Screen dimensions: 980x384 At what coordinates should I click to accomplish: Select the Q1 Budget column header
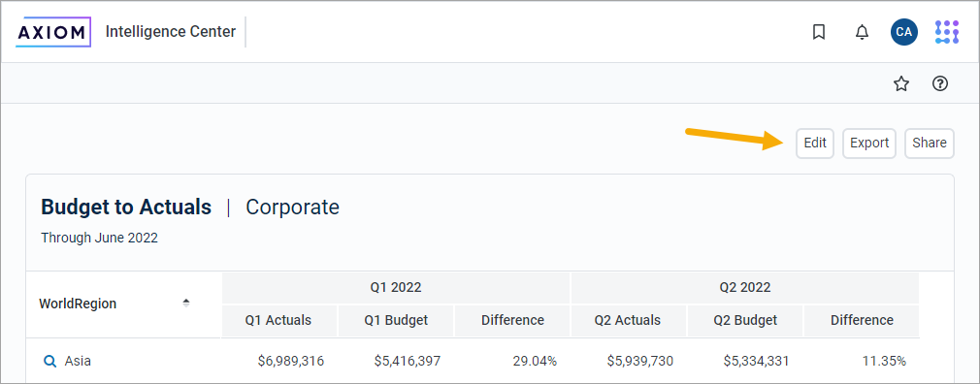[x=396, y=321]
